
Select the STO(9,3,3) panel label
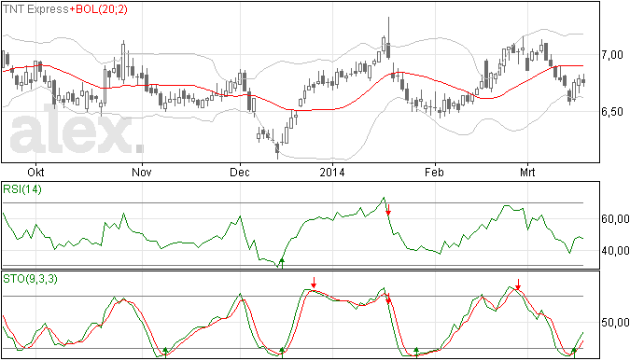point(30,279)
